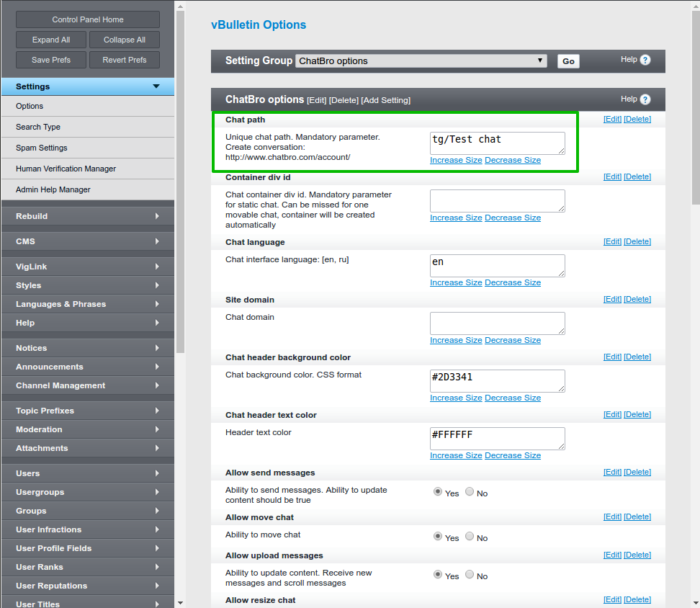Expand Channel Management section
The width and height of the screenshot is (700, 608).
pyautogui.click(x=88, y=385)
